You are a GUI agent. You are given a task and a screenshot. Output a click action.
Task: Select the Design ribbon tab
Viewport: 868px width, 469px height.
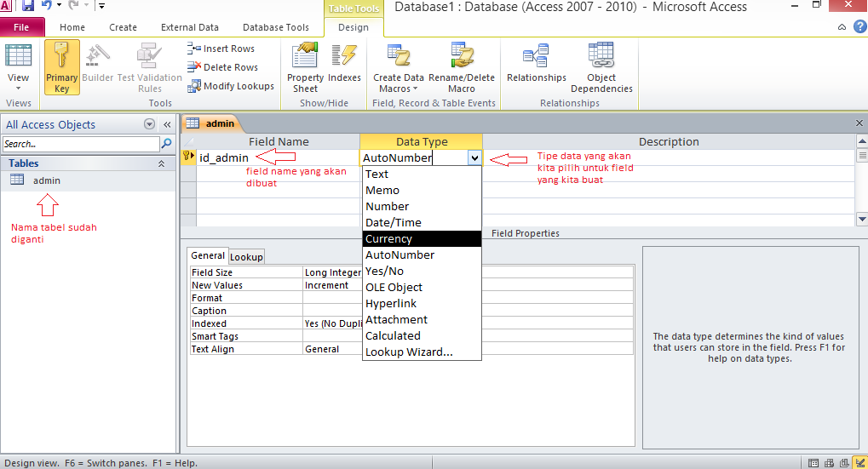click(x=354, y=27)
